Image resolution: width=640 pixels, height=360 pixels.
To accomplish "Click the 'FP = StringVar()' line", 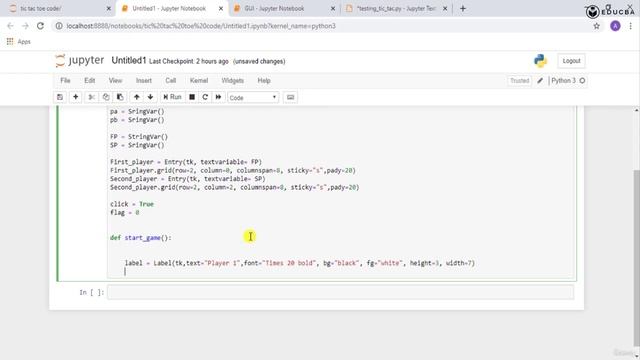I will click(139, 137).
